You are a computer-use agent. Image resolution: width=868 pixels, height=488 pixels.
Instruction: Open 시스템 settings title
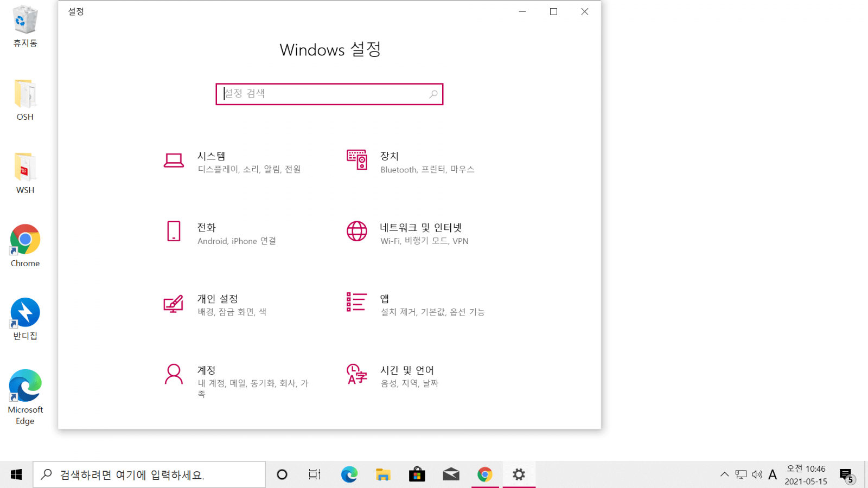[x=212, y=156]
